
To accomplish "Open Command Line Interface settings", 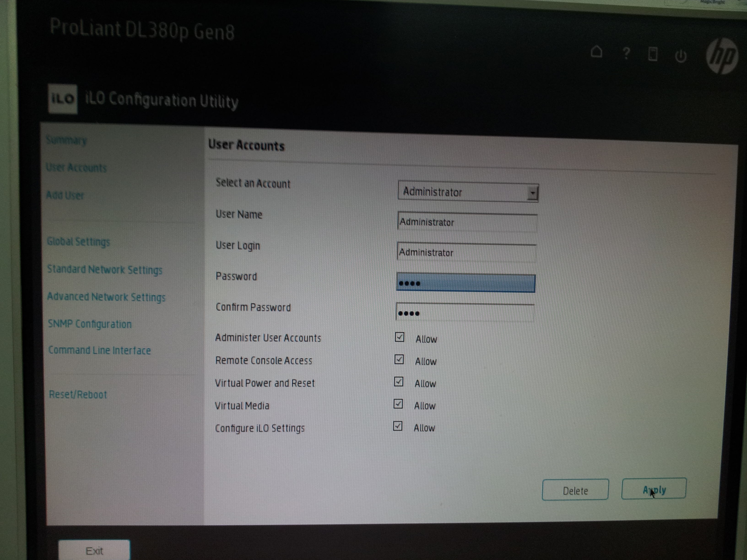I will pos(99,350).
